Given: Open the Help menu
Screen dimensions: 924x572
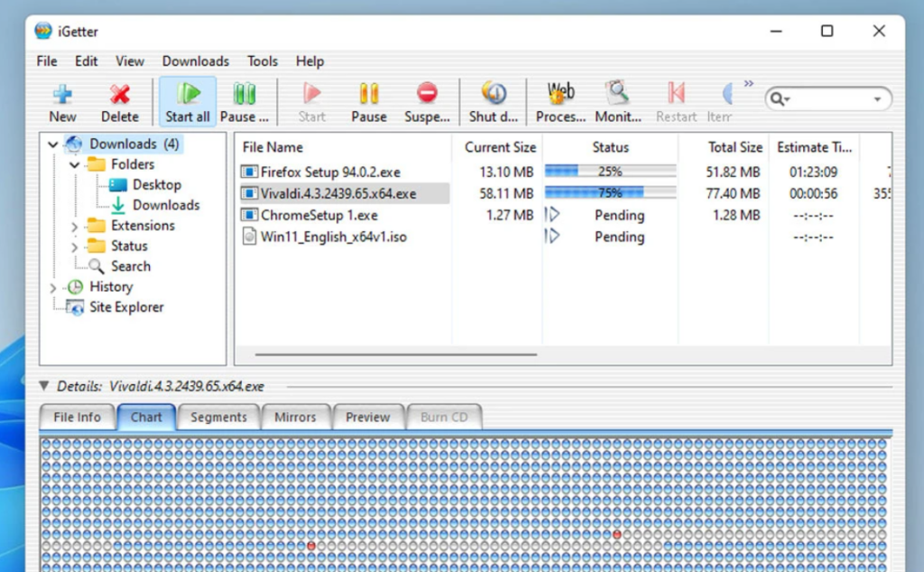Looking at the screenshot, I should coord(310,61).
